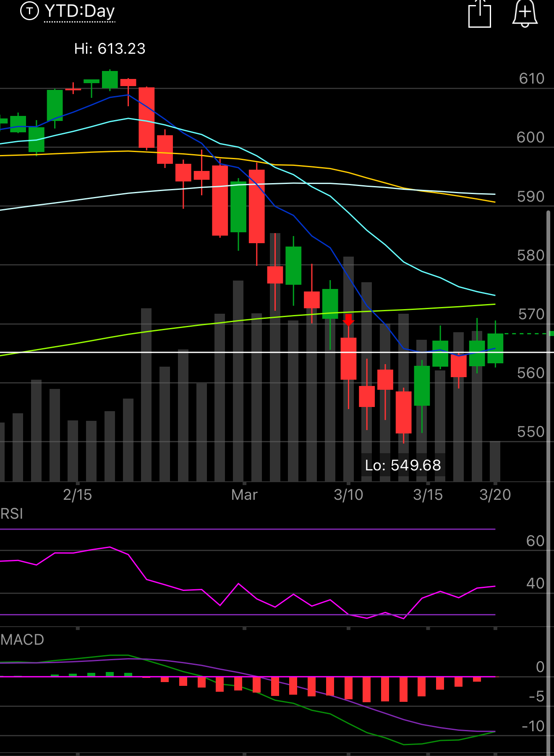554x756 pixels.
Task: Tap the 3/20 date label
Action: [495, 495]
